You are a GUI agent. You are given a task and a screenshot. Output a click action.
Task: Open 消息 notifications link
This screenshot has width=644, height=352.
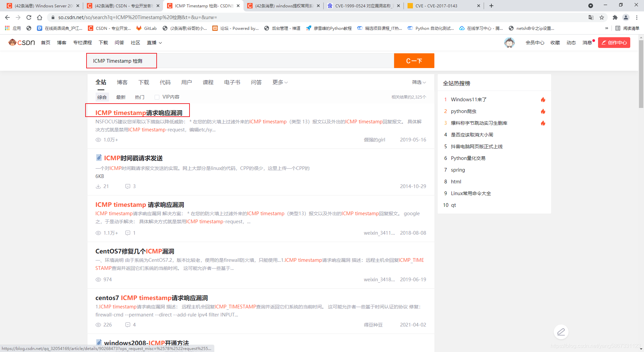(x=587, y=43)
